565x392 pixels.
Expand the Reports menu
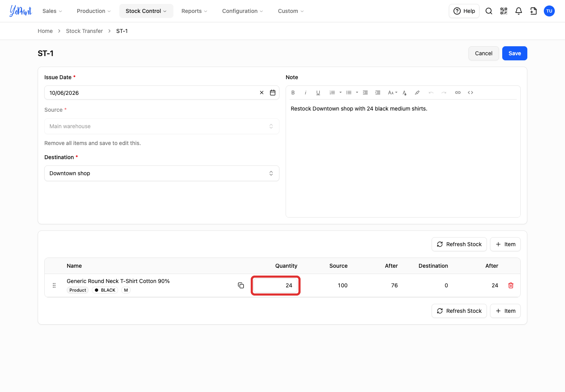[x=194, y=11]
